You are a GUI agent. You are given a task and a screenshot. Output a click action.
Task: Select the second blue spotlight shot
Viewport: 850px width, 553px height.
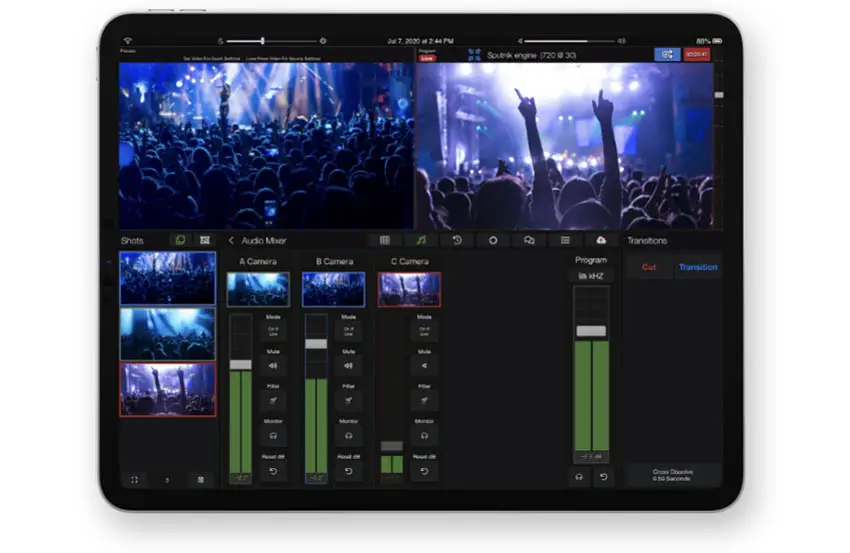168,334
